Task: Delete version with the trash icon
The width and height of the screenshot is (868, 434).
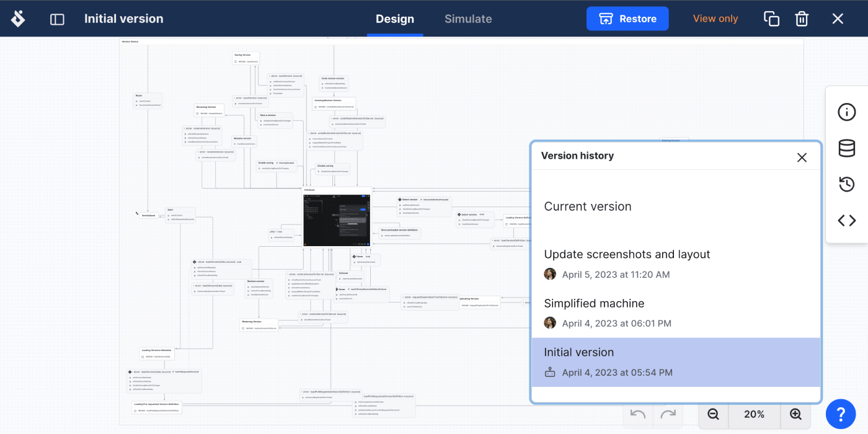Action: click(802, 19)
